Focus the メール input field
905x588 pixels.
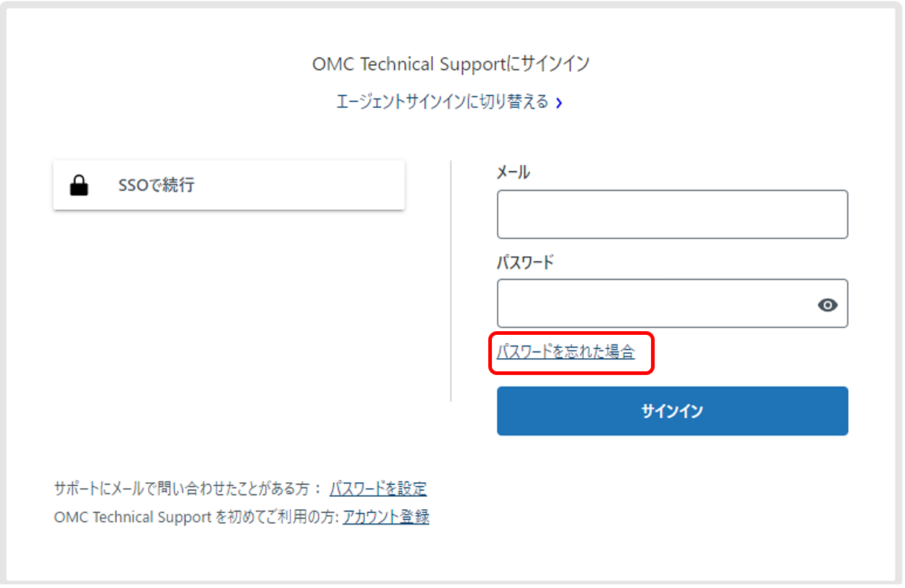(x=671, y=214)
